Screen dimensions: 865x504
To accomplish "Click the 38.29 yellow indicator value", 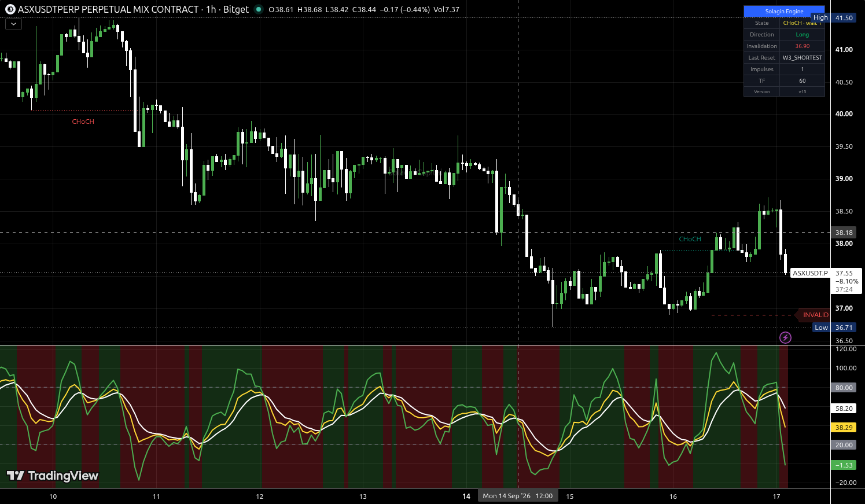I will 844,428.
